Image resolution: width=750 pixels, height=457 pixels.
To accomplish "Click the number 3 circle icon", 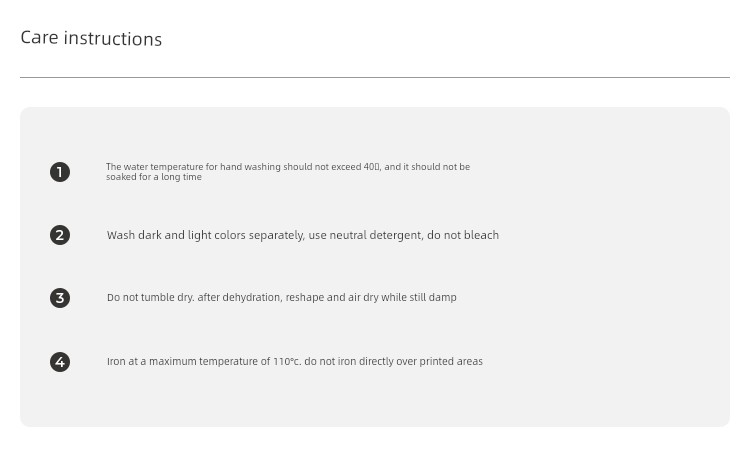I will tap(60, 298).
